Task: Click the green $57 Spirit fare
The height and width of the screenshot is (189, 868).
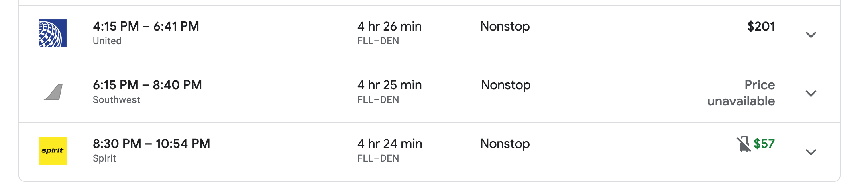Action: click(764, 144)
